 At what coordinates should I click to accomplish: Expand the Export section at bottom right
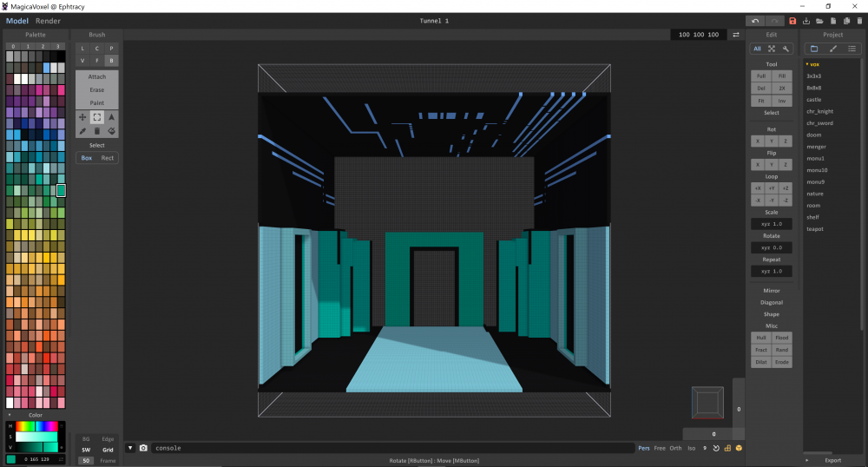click(x=832, y=460)
